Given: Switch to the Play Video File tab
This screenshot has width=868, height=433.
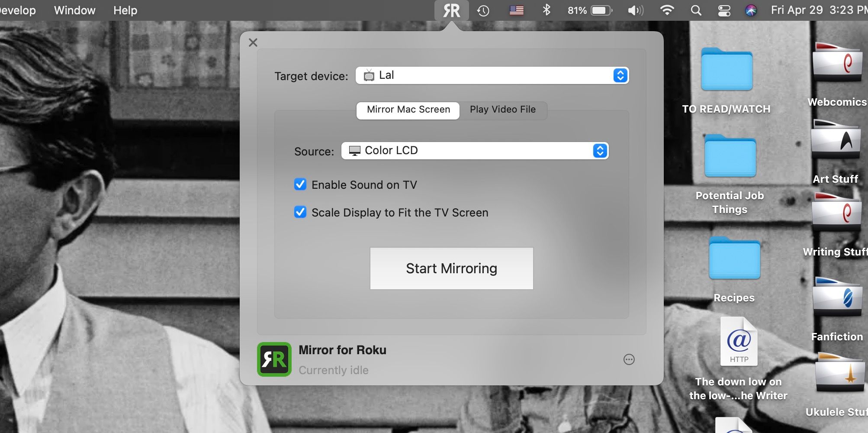Looking at the screenshot, I should pyautogui.click(x=503, y=110).
